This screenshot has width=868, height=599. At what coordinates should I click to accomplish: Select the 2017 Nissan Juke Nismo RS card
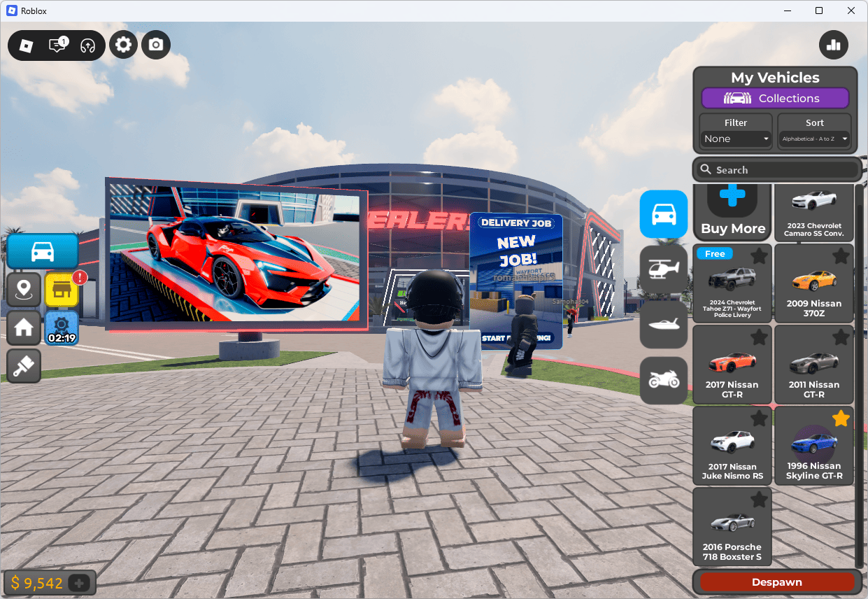click(732, 446)
